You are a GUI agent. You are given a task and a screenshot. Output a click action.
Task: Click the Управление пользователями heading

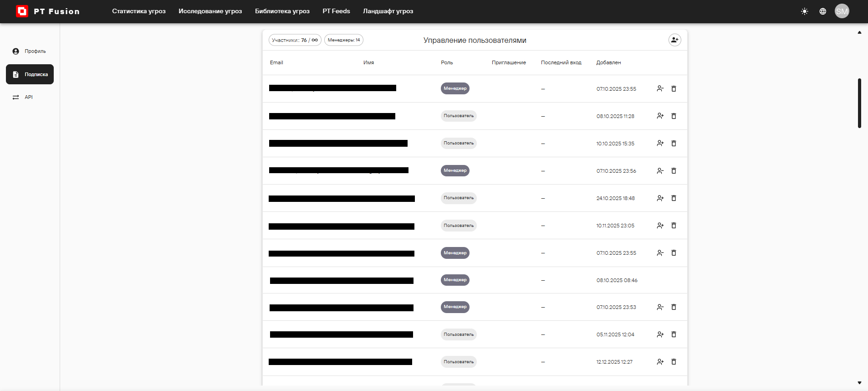pos(475,41)
